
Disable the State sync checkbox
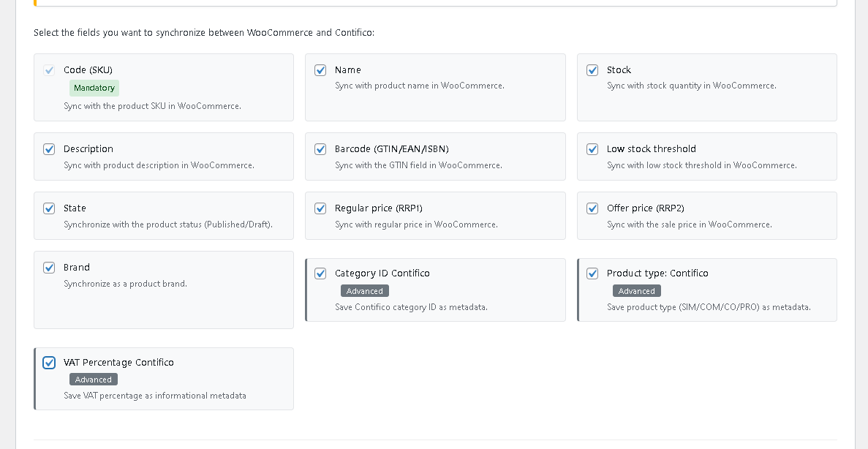pos(49,208)
